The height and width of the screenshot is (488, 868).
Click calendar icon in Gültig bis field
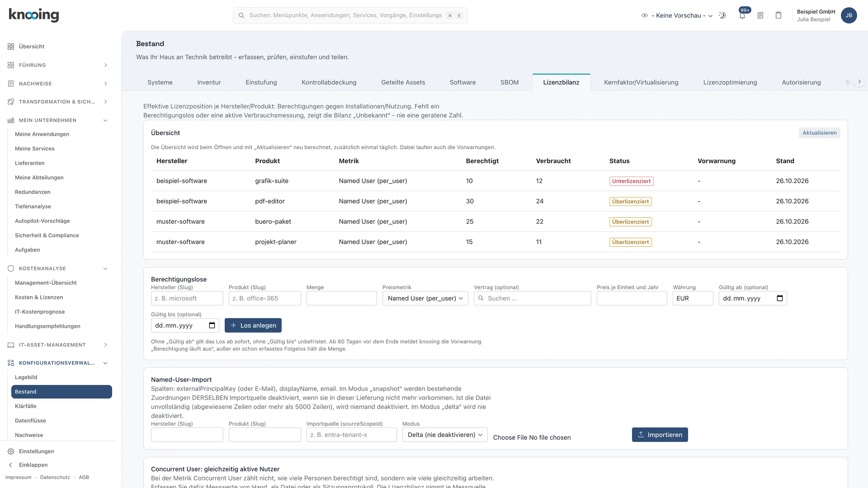(212, 325)
